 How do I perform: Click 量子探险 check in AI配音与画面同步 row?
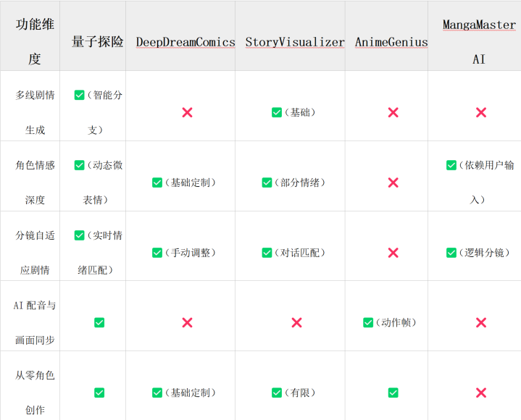pos(99,322)
